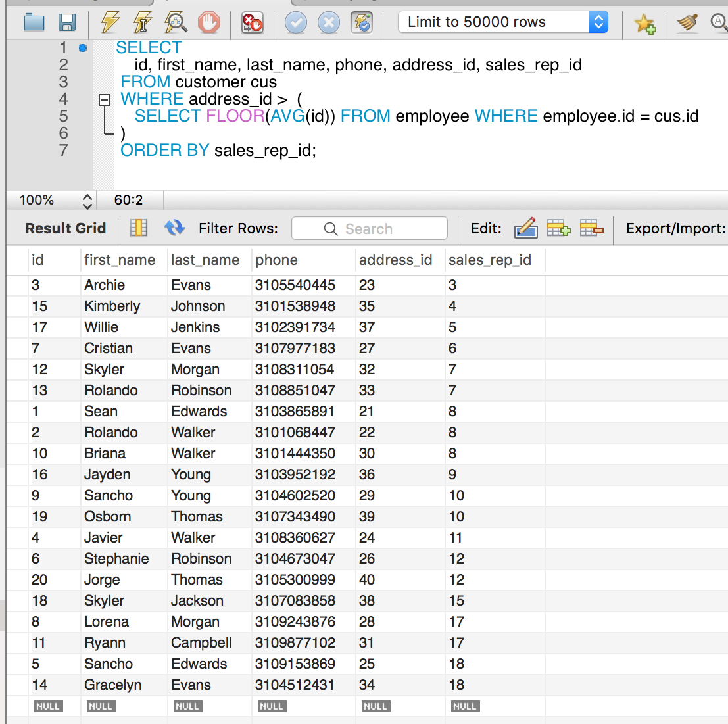Refresh result data with the blue arrows icon
The width and height of the screenshot is (728, 724).
(x=174, y=228)
